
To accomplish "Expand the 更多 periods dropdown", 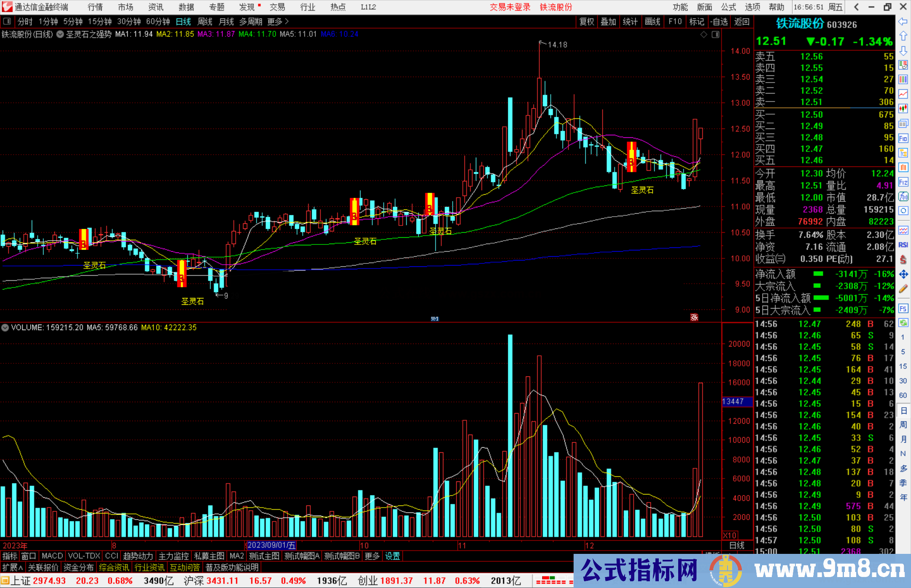I will 278,21.
